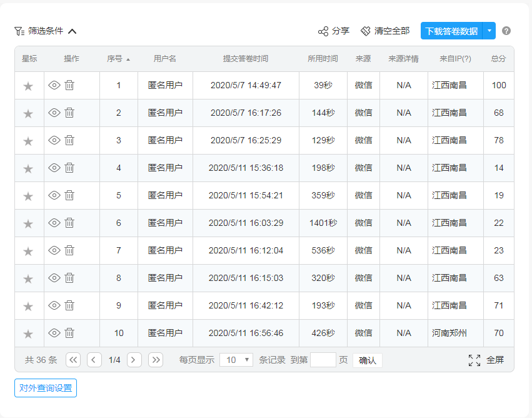Click the 提交答卷时间 column header

click(245, 59)
